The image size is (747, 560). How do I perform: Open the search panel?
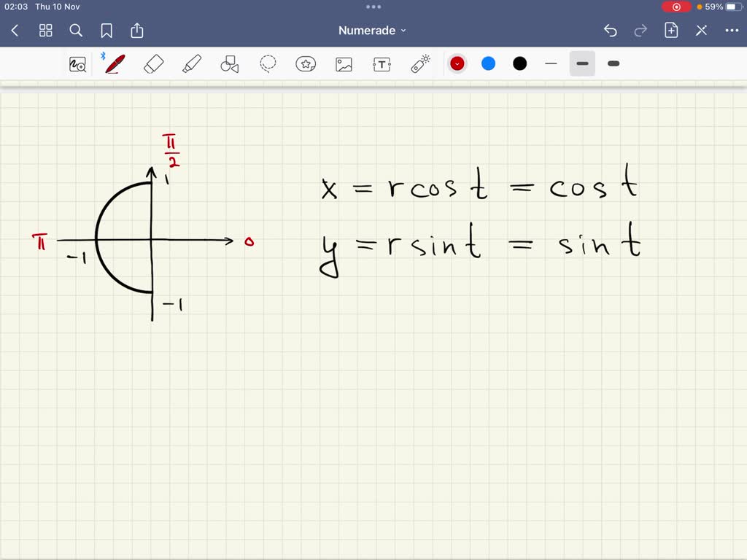[76, 31]
